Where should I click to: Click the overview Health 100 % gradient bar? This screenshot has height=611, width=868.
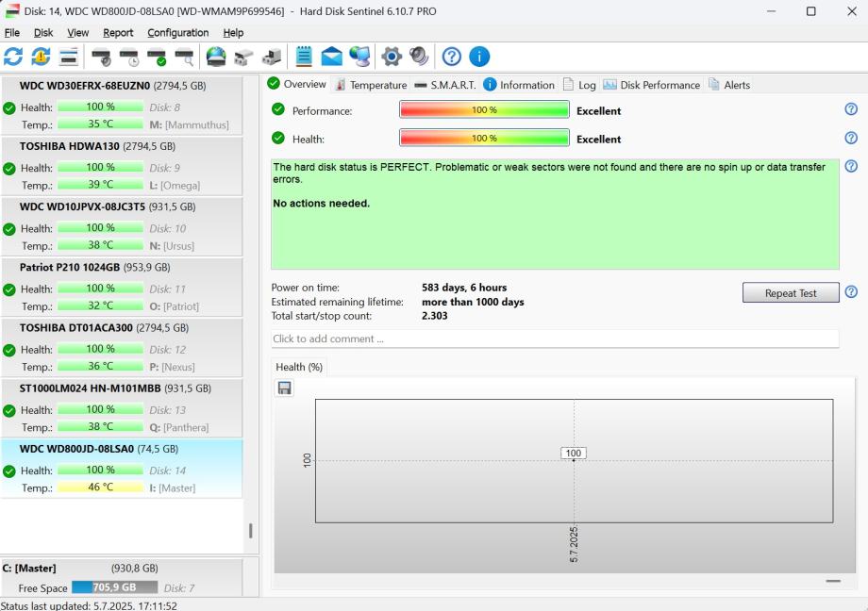tap(484, 138)
